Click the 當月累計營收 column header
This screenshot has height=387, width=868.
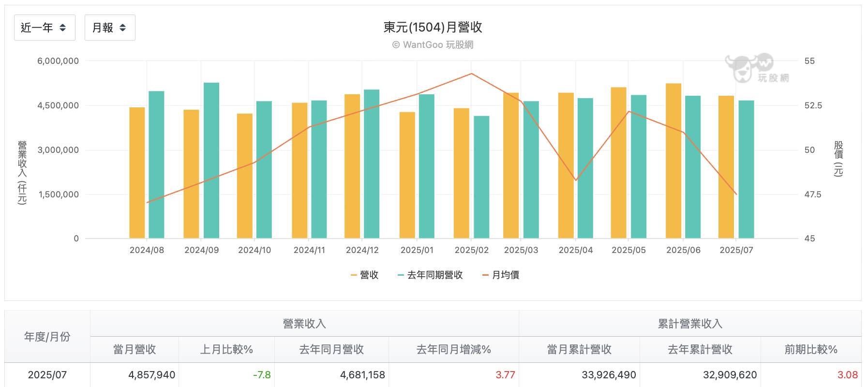580,349
